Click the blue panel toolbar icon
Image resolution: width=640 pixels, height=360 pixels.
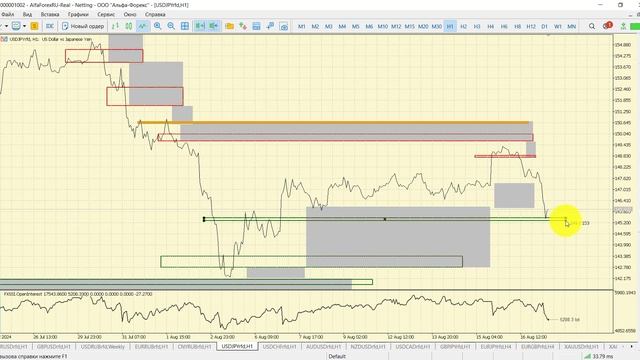[256, 26]
